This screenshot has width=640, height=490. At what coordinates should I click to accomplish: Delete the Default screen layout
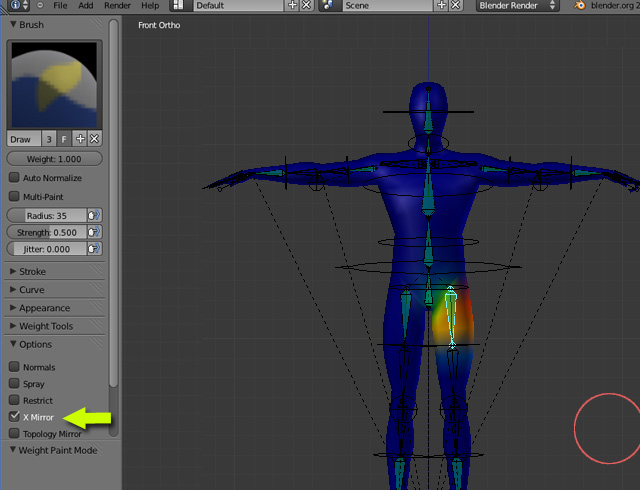pos(307,5)
